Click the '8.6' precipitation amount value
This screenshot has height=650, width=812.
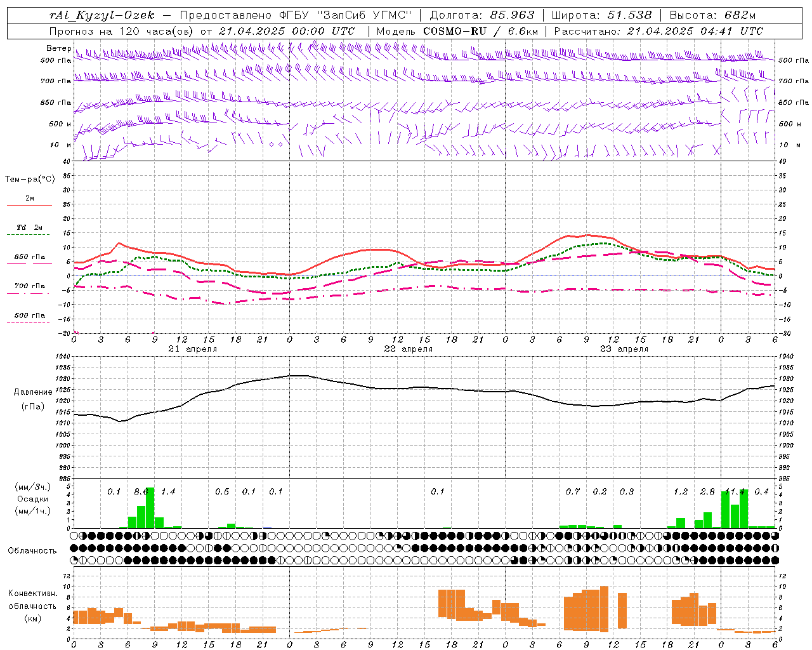pos(141,491)
